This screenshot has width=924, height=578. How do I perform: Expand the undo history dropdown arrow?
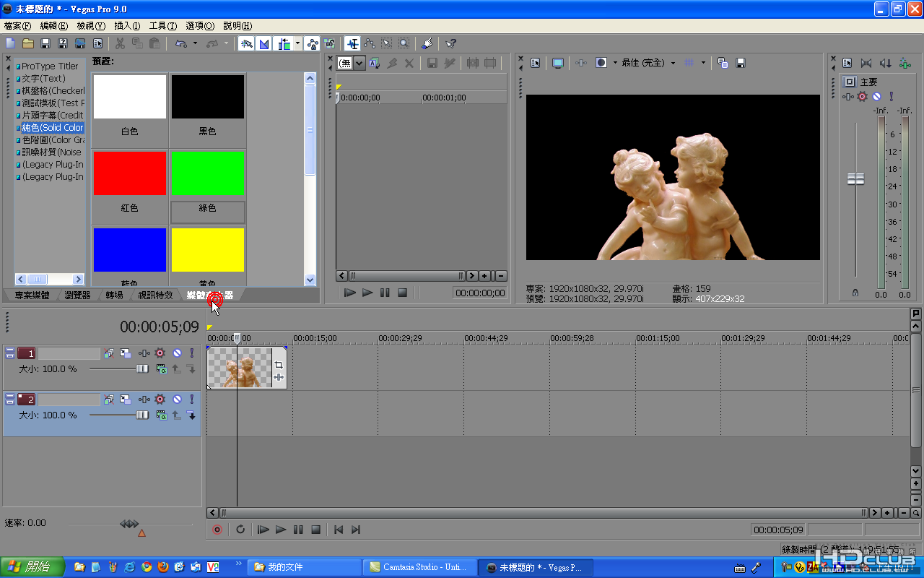pos(195,44)
